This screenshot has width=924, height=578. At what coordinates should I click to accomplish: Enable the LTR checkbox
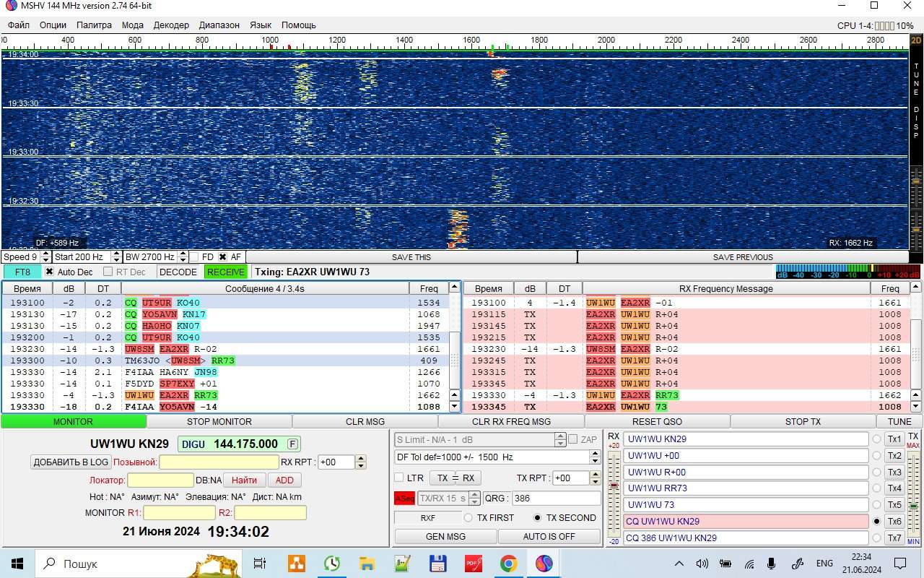click(x=398, y=478)
